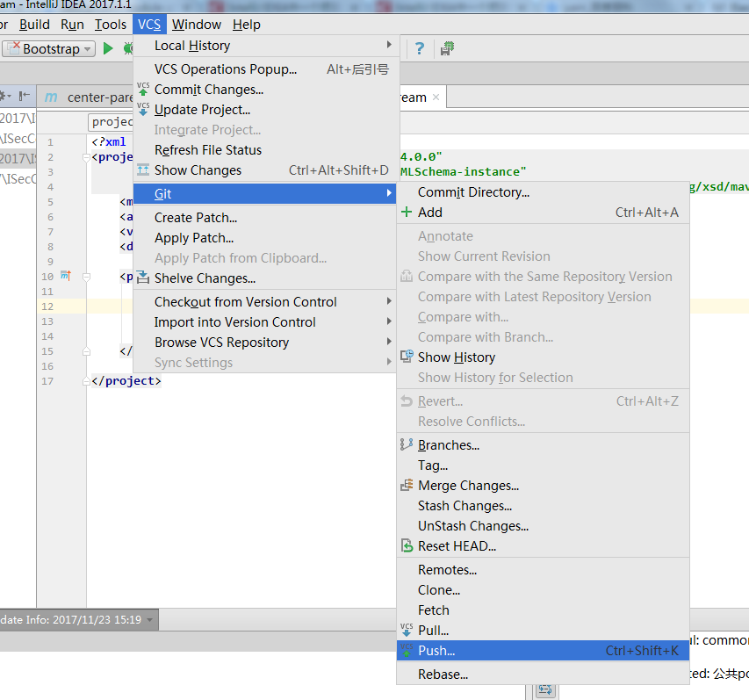The height and width of the screenshot is (700, 749).
Task: Collapse the project tag fold on line 2
Action: pos(86,157)
